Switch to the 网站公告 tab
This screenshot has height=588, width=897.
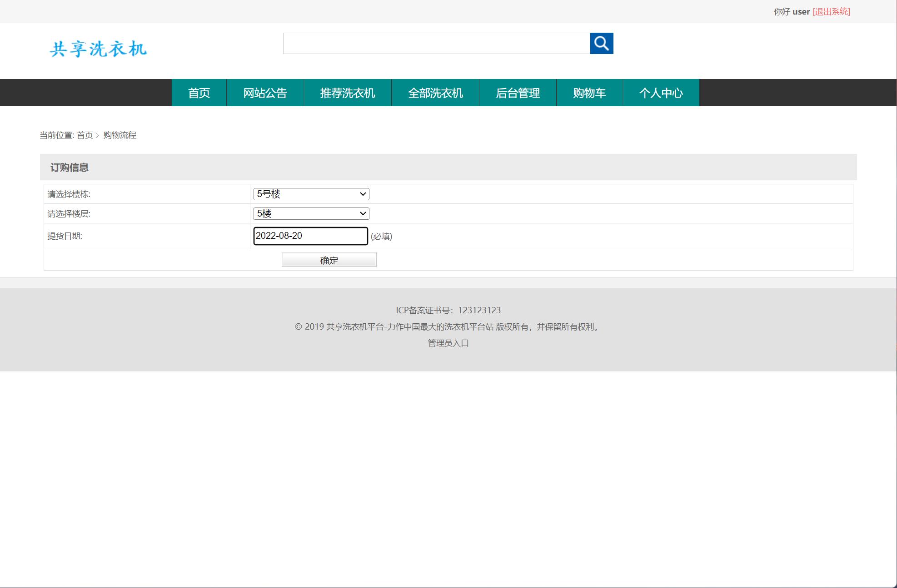click(x=265, y=93)
